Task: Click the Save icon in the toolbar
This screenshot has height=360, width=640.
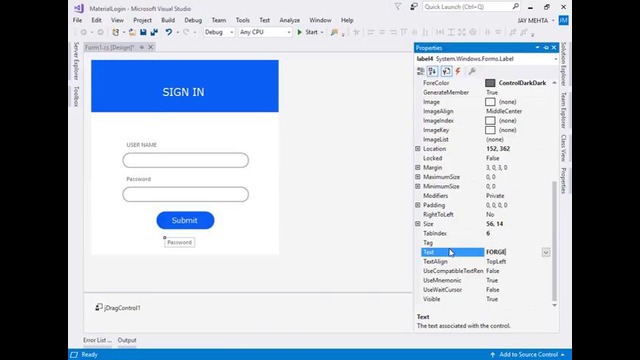Action: click(x=143, y=32)
